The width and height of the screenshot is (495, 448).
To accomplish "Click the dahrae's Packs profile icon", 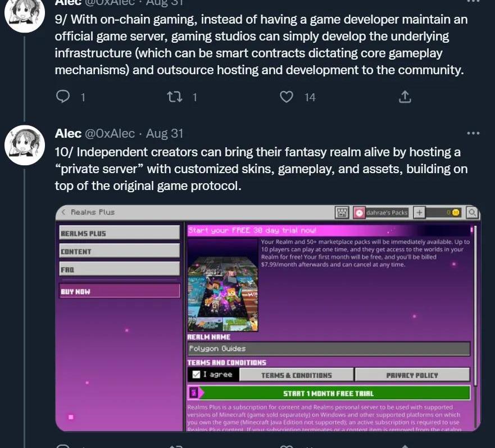I will coord(359,212).
